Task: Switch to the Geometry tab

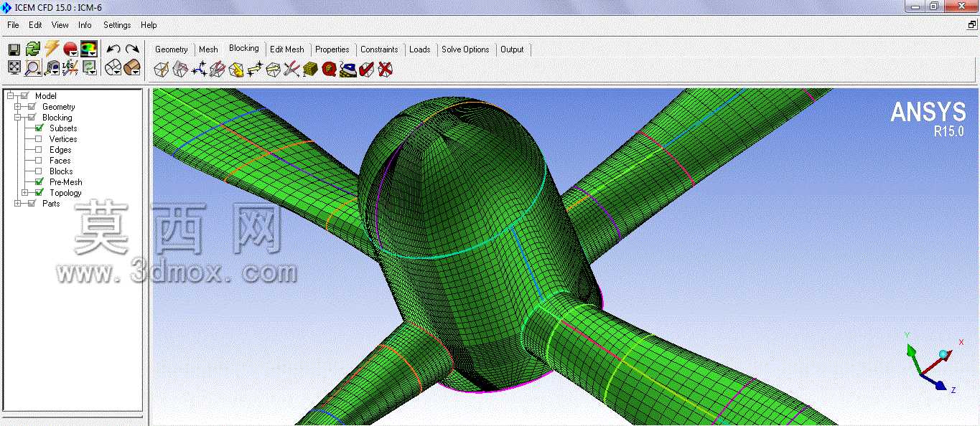Action: (171, 49)
